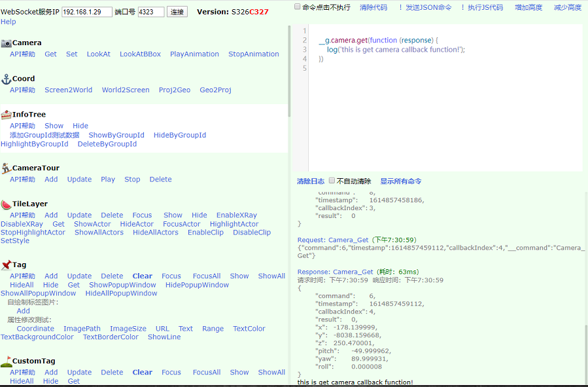This screenshot has width=588, height=387.
Task: Click the camera icon beside Camera heading
Action: click(x=6, y=43)
